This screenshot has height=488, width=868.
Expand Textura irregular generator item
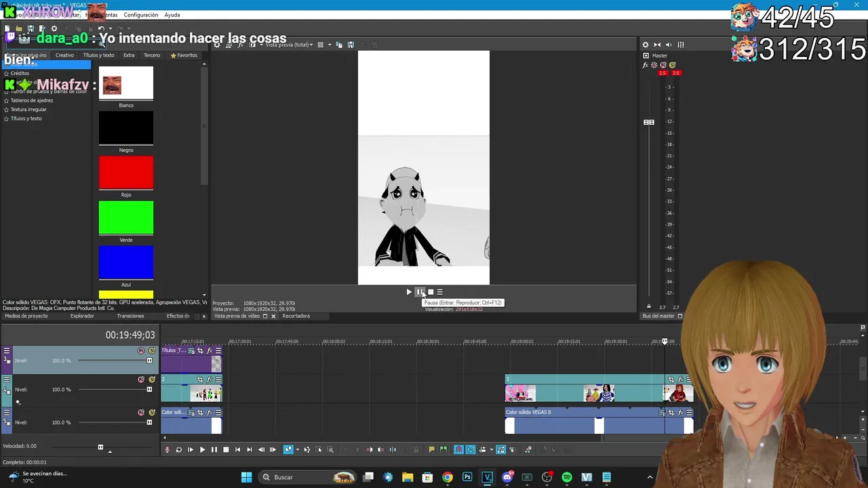pos(28,109)
